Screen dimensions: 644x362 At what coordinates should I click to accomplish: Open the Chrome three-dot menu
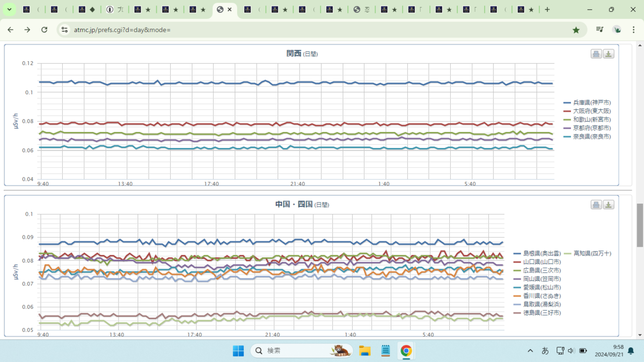(634, 30)
